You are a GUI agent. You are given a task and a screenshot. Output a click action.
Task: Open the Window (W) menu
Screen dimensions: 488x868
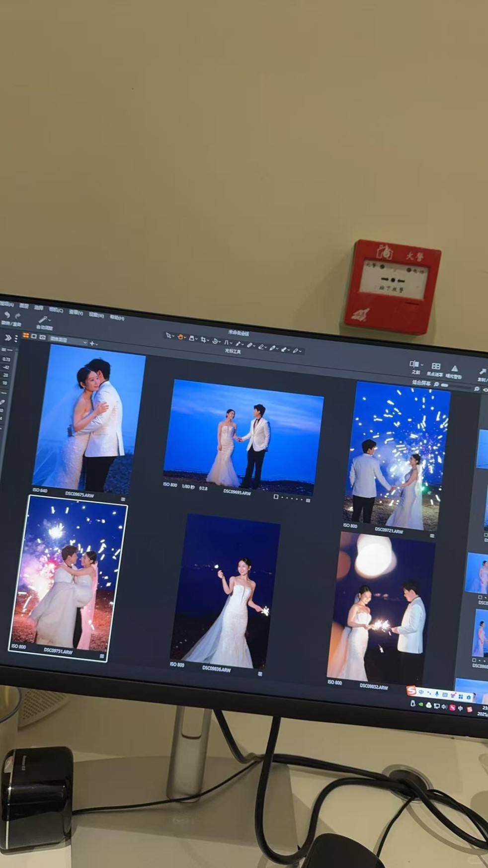pos(96,315)
